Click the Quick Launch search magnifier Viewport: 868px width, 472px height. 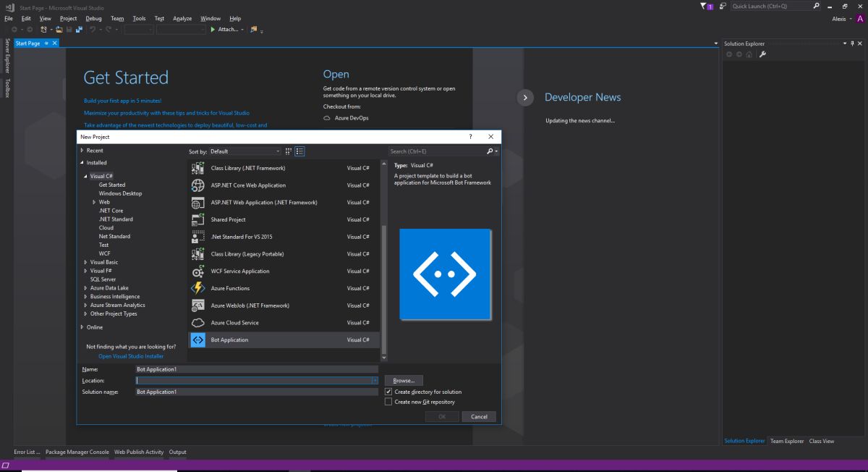[817, 6]
